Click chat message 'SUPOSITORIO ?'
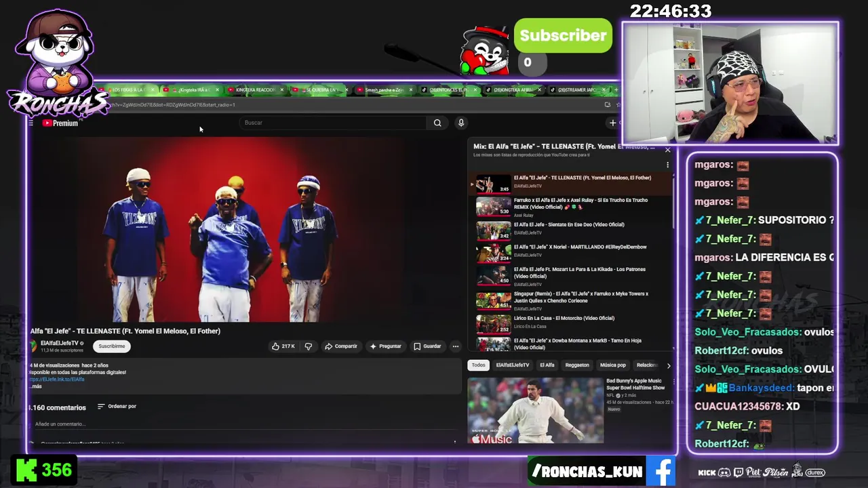This screenshot has width=868, height=488. pos(795,220)
